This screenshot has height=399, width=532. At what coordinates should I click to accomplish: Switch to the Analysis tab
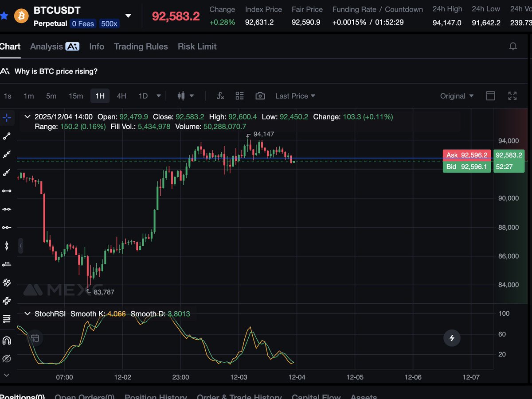47,46
